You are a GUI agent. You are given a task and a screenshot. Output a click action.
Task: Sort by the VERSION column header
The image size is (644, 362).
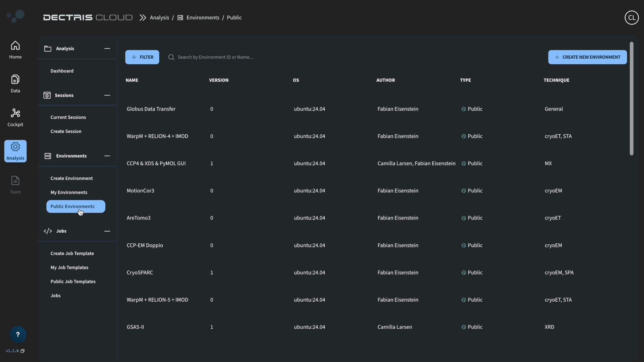[219, 80]
